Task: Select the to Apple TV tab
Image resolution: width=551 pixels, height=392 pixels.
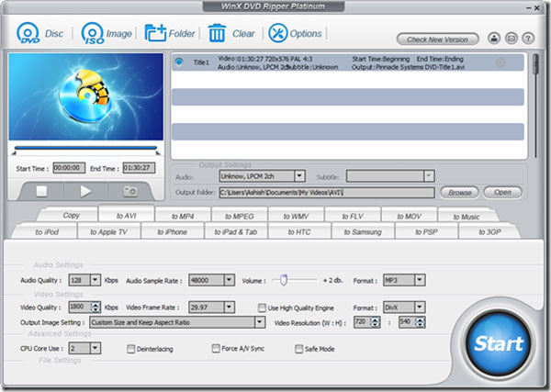Action: (x=108, y=232)
